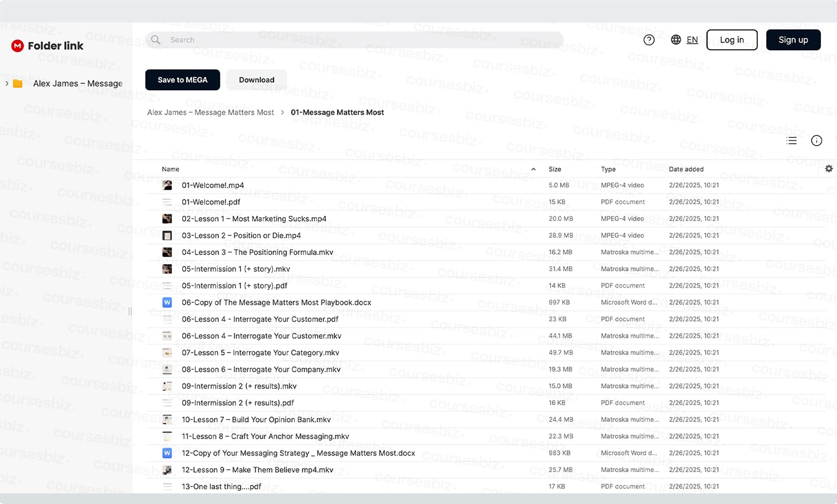
Task: Click the globe language icon
Action: 676,40
